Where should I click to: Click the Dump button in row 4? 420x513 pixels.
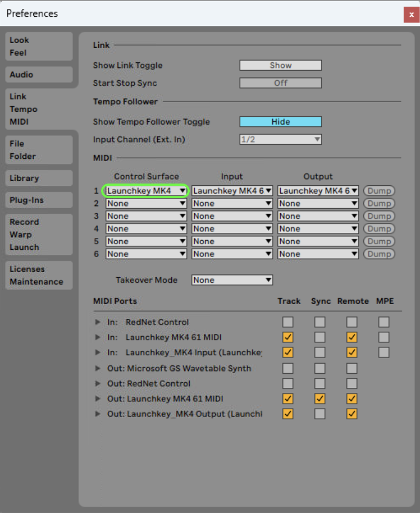point(379,228)
